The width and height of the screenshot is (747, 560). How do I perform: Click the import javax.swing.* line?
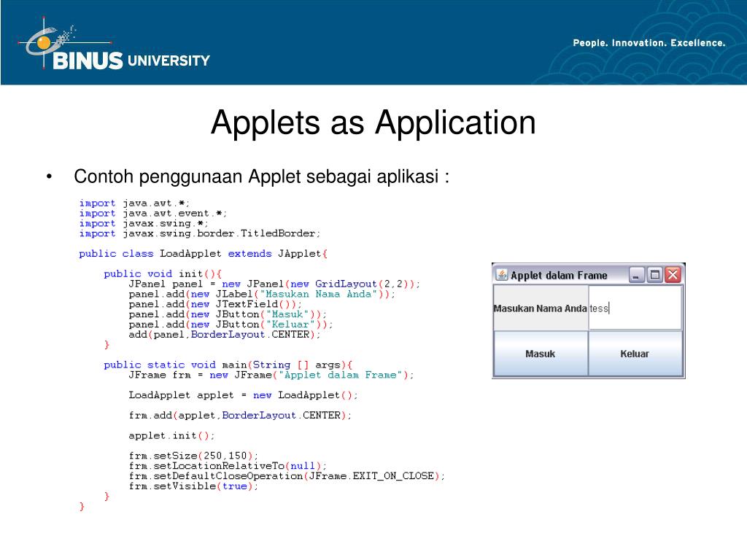tap(144, 223)
